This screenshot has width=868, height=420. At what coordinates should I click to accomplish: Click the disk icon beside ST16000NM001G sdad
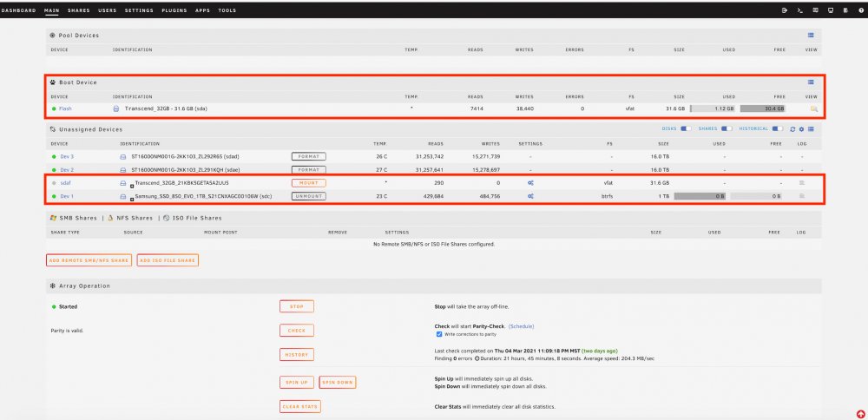click(123, 156)
